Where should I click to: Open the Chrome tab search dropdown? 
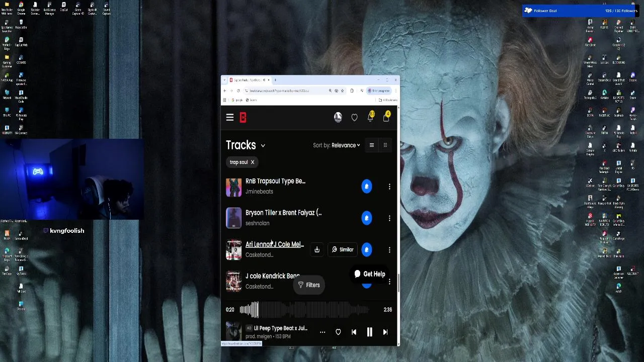pyautogui.click(x=224, y=80)
